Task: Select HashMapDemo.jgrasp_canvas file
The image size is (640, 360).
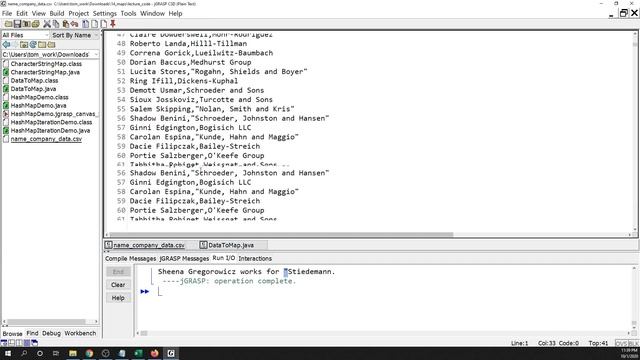Action: click(x=52, y=114)
